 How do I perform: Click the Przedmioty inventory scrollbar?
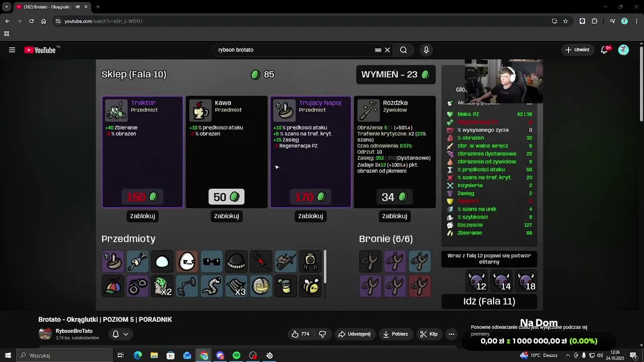click(x=325, y=266)
